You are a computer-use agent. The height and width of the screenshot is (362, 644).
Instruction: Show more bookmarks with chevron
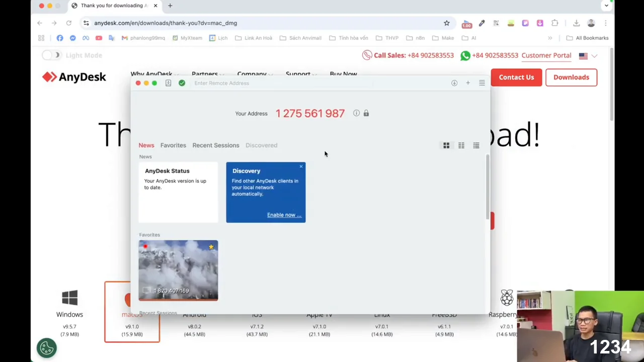click(550, 38)
